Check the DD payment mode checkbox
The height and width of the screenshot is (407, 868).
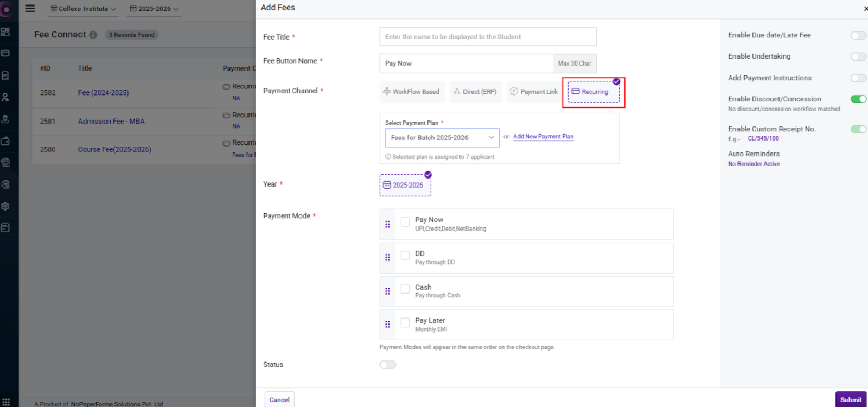pyautogui.click(x=405, y=255)
